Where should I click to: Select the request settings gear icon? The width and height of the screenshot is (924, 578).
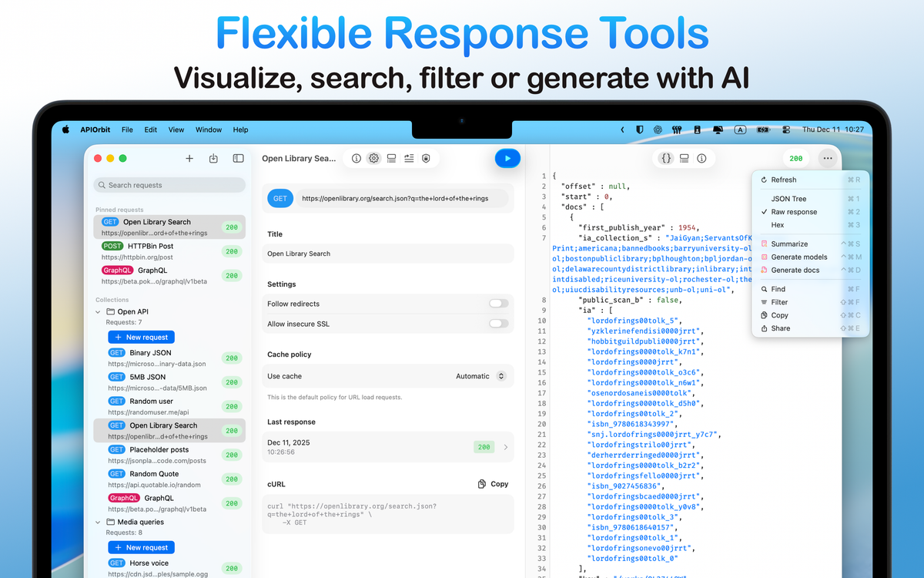pos(373,158)
